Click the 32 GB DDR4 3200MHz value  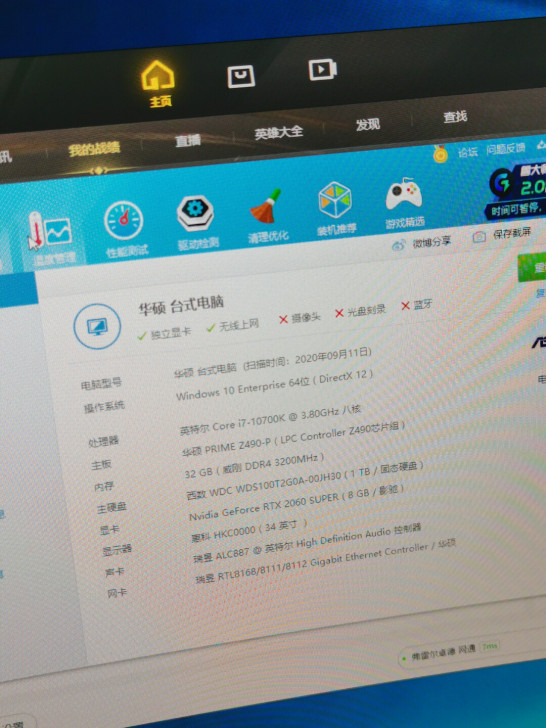click(254, 466)
